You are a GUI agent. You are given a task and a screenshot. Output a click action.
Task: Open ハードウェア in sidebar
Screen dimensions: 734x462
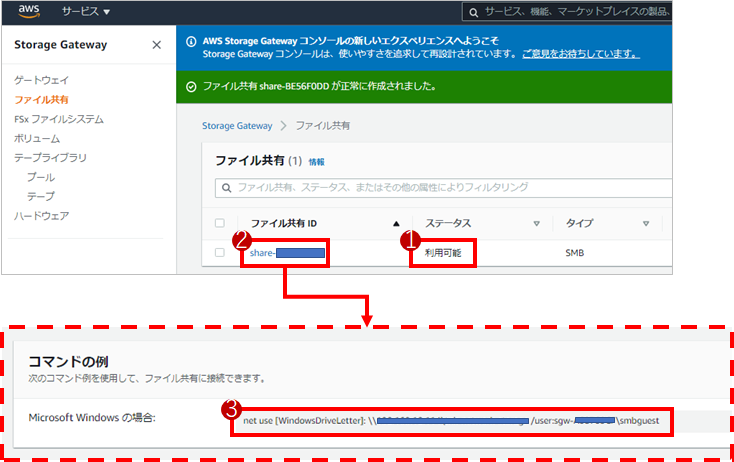coord(42,216)
